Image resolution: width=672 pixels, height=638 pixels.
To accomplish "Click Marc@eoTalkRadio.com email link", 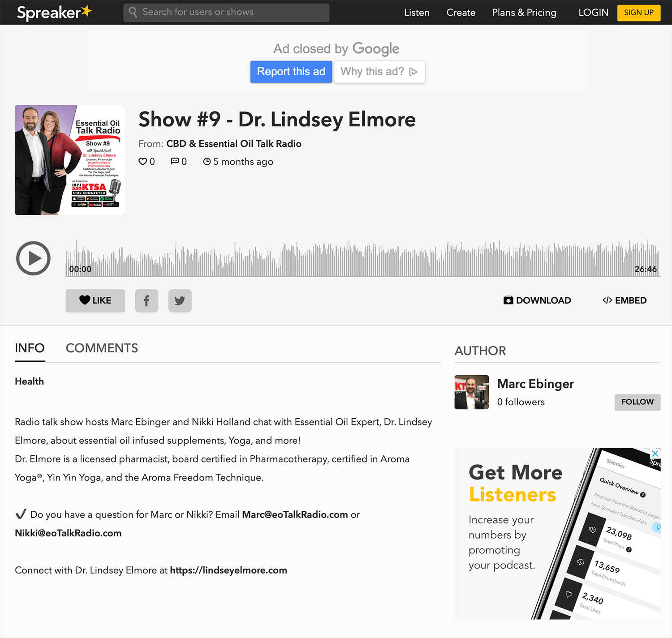I will 295,515.
